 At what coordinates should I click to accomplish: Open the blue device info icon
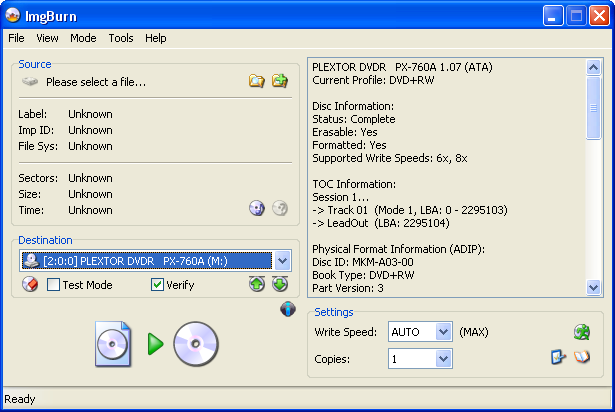288,309
